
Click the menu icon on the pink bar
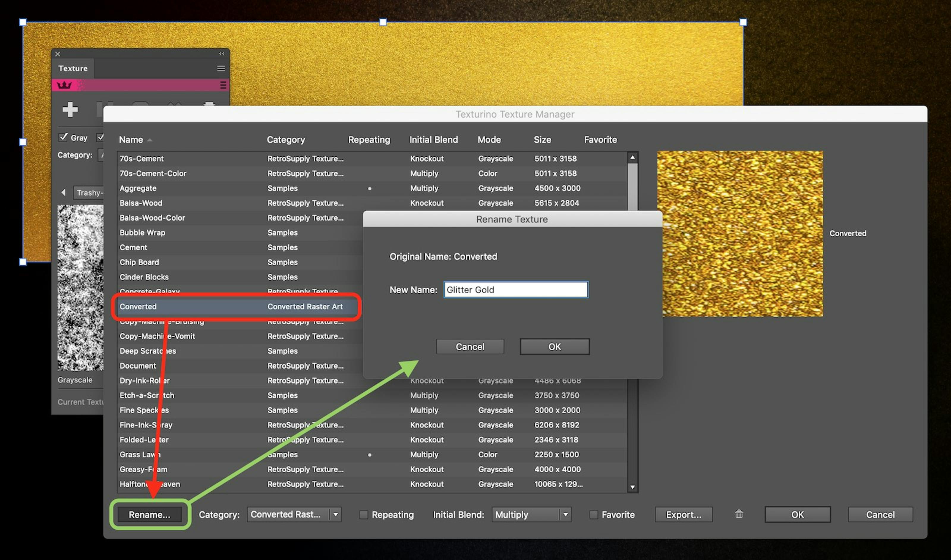coord(222,85)
